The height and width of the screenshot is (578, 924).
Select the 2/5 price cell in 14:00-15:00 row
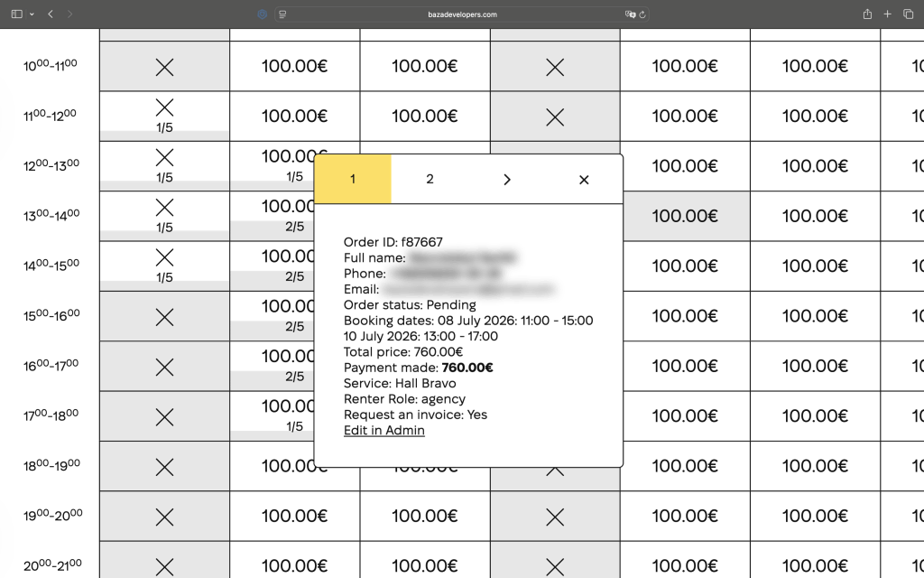273,266
